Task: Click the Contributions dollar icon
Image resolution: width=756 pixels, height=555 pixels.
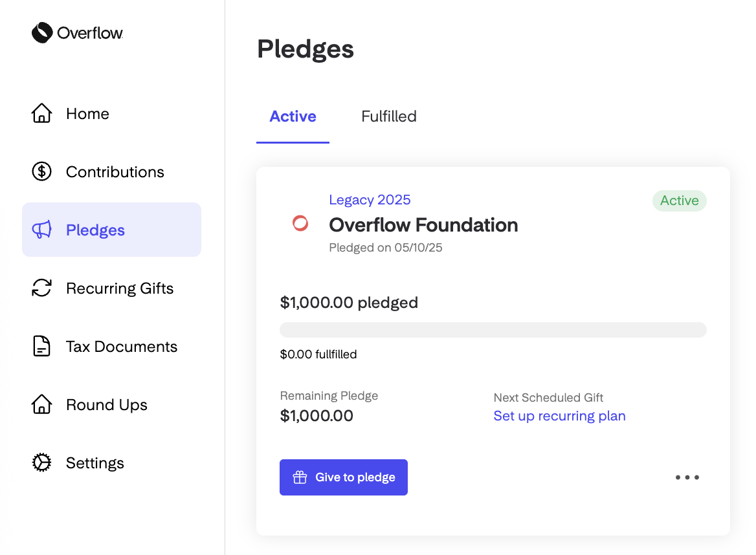Action: coord(41,171)
